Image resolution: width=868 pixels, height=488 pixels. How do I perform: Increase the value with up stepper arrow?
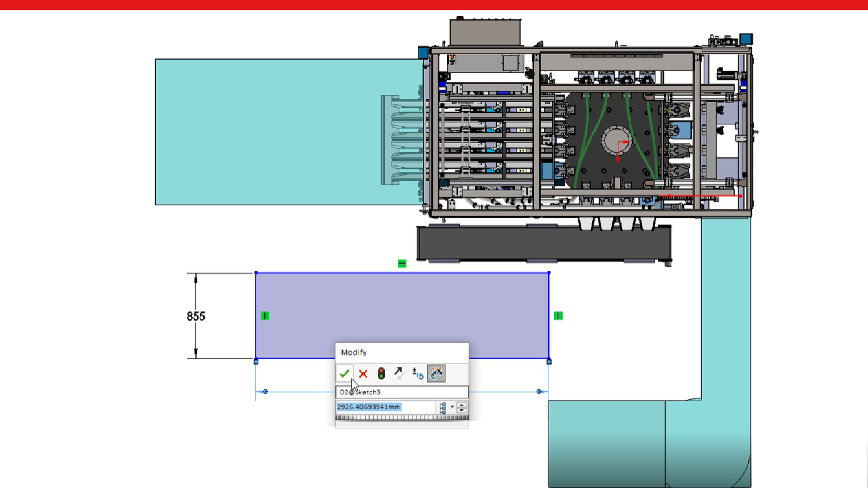pyautogui.click(x=462, y=404)
